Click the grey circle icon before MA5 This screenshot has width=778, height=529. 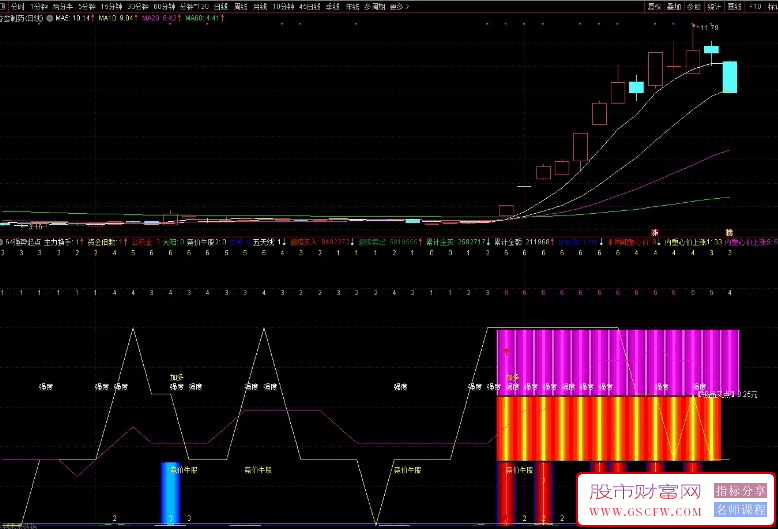click(51, 17)
